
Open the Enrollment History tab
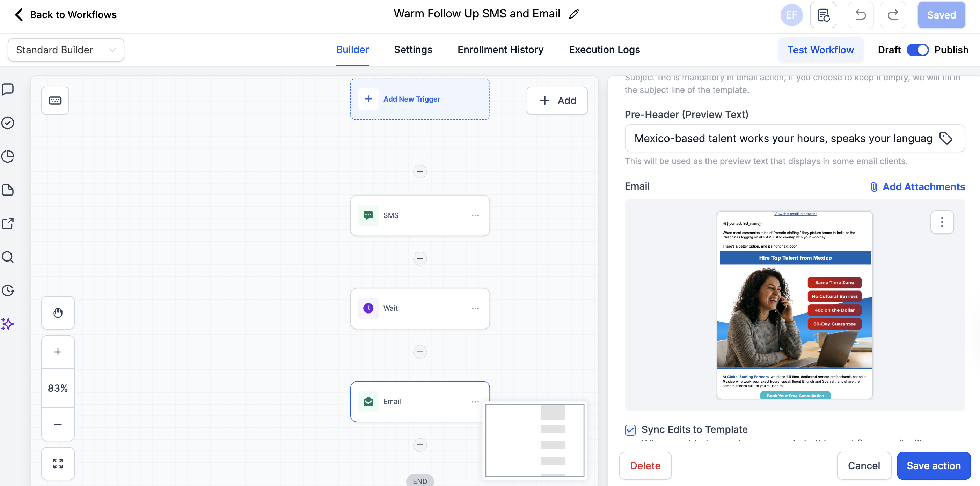[500, 50]
